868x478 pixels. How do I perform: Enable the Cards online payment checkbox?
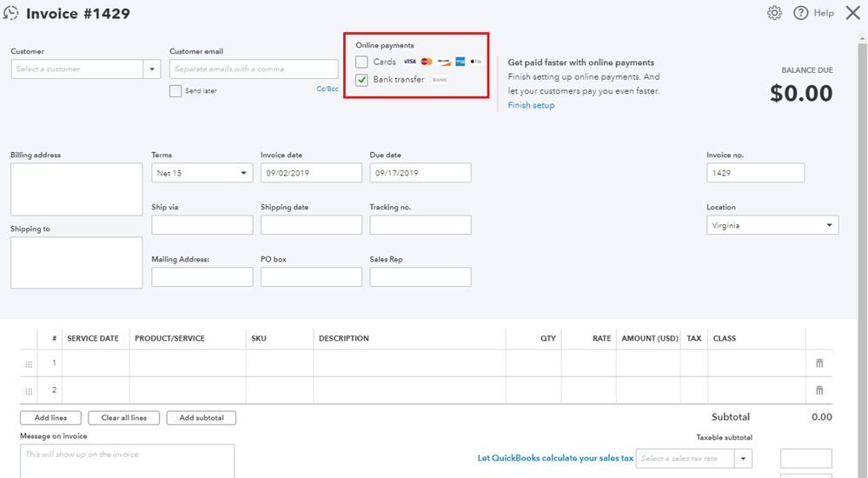[361, 62]
